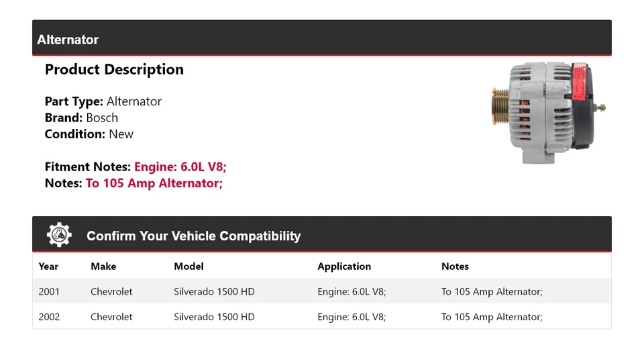Click the Condition: New line
The width and height of the screenshot is (644, 349).
coord(89,134)
